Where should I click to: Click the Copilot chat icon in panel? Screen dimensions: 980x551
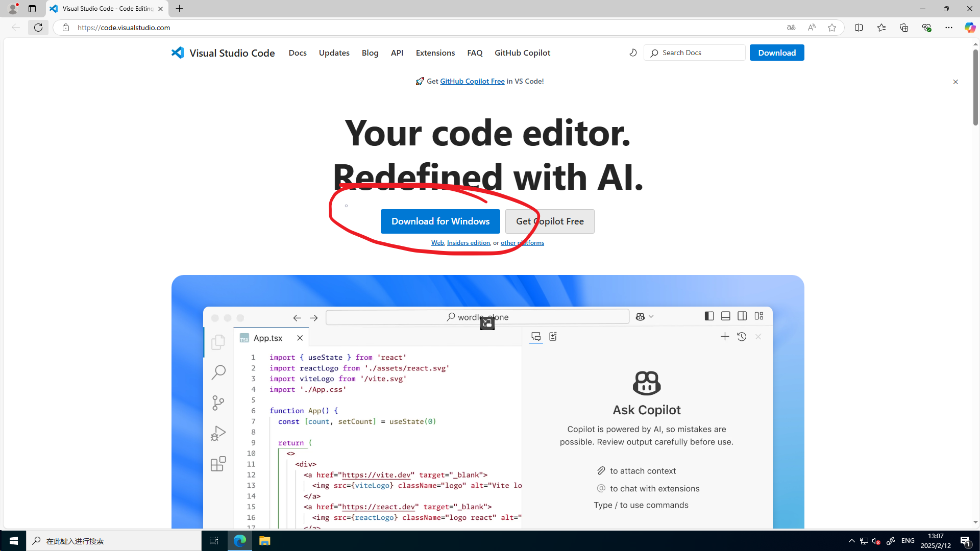536,336
